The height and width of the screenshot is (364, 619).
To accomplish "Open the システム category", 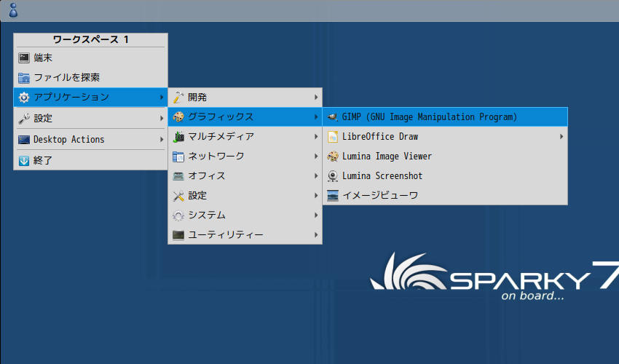I will click(x=245, y=215).
